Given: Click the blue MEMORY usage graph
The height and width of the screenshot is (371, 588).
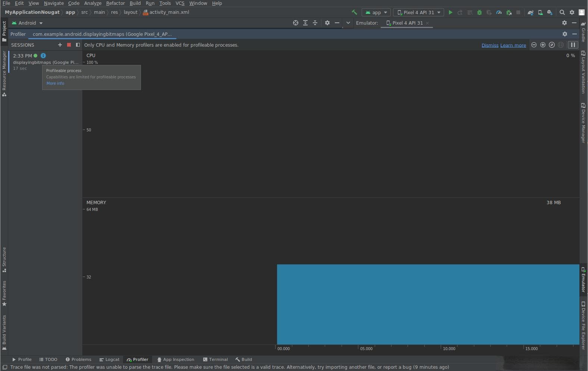Looking at the screenshot, I should (428, 304).
